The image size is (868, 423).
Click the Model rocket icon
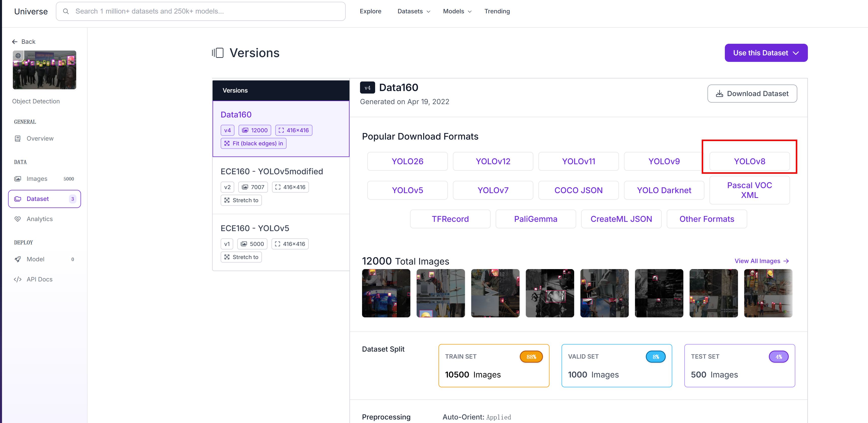click(18, 259)
